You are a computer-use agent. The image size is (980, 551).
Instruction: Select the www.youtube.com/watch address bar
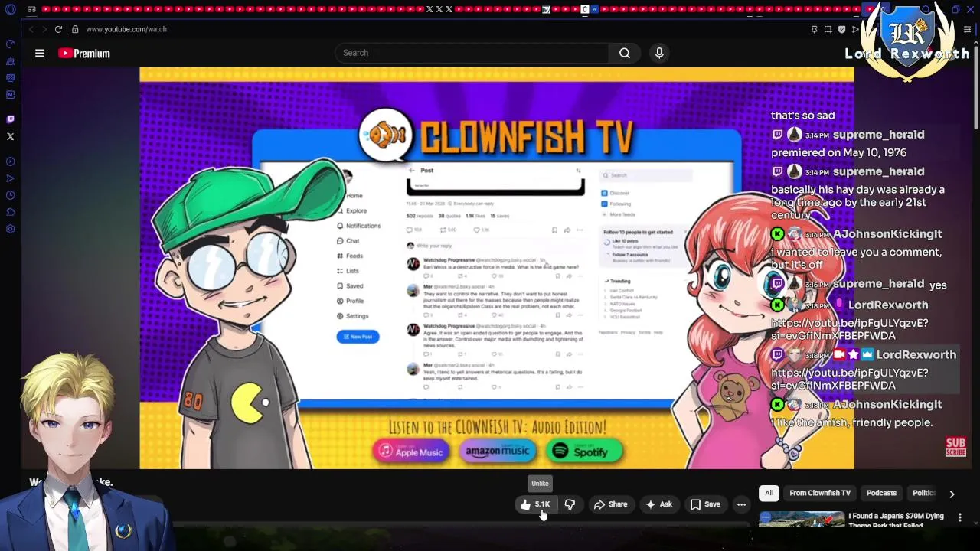pyautogui.click(x=126, y=29)
